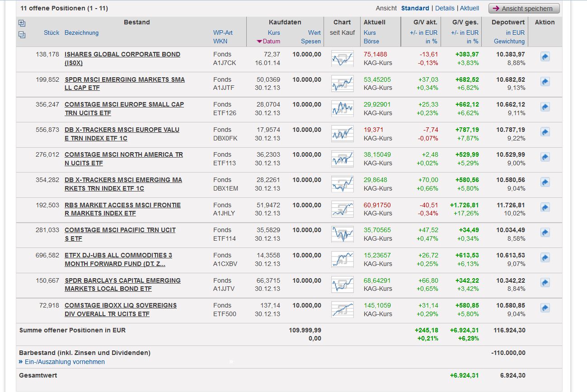Open chart thumbnail for RBS Frontier Markets ETF

(x=342, y=209)
